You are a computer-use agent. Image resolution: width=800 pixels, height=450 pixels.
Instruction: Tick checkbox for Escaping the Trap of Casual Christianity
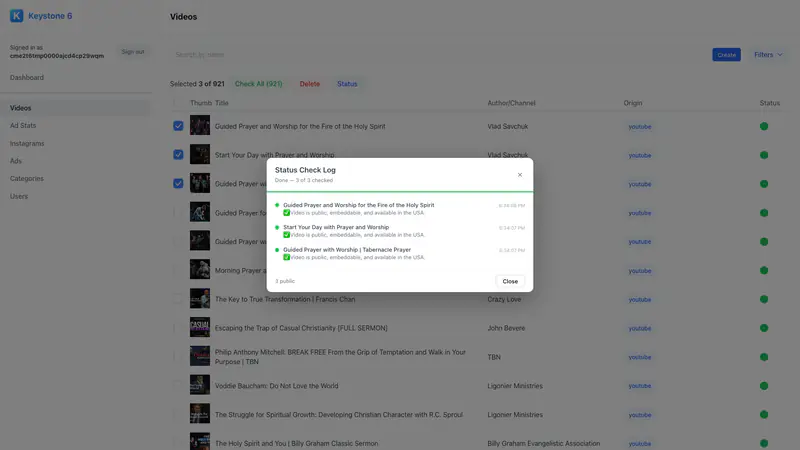click(x=178, y=328)
